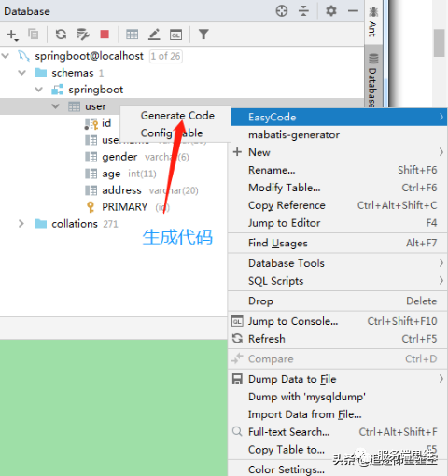This screenshot has height=476, width=448.
Task: Click the gear settings icon in Database panel
Action: (331, 11)
